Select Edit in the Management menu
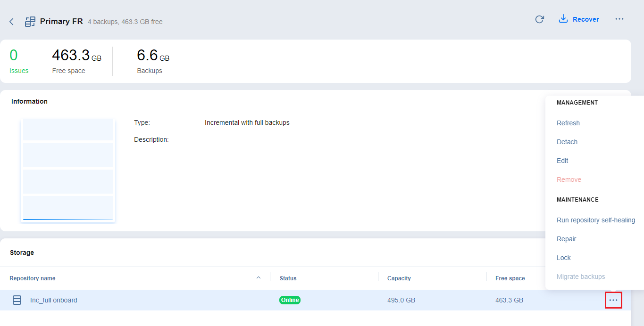Viewport: 644px width, 326px height. [562, 161]
